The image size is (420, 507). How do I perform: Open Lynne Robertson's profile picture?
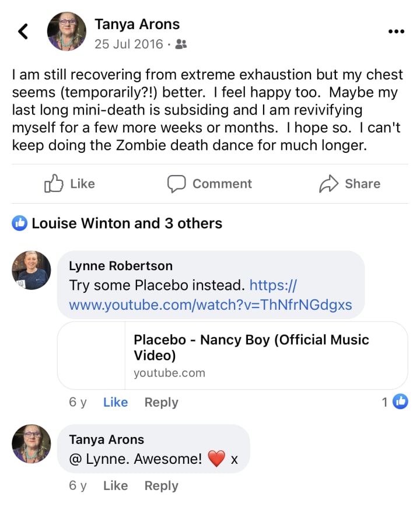[x=32, y=271]
